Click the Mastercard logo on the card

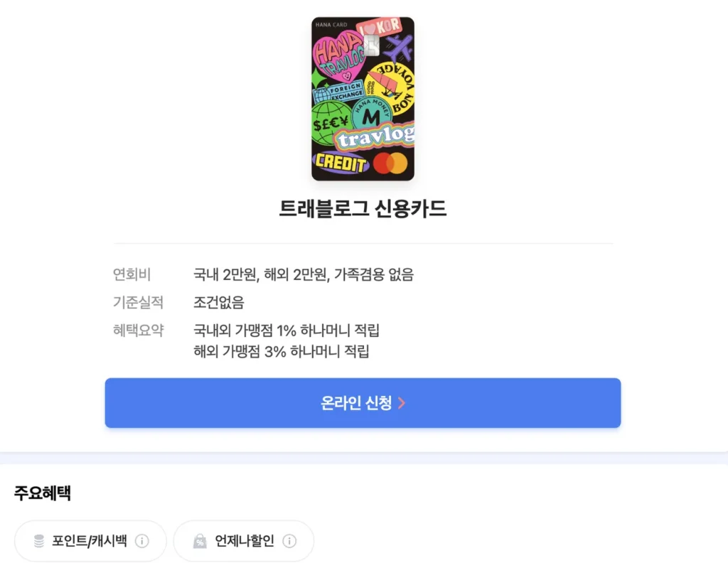click(x=390, y=163)
